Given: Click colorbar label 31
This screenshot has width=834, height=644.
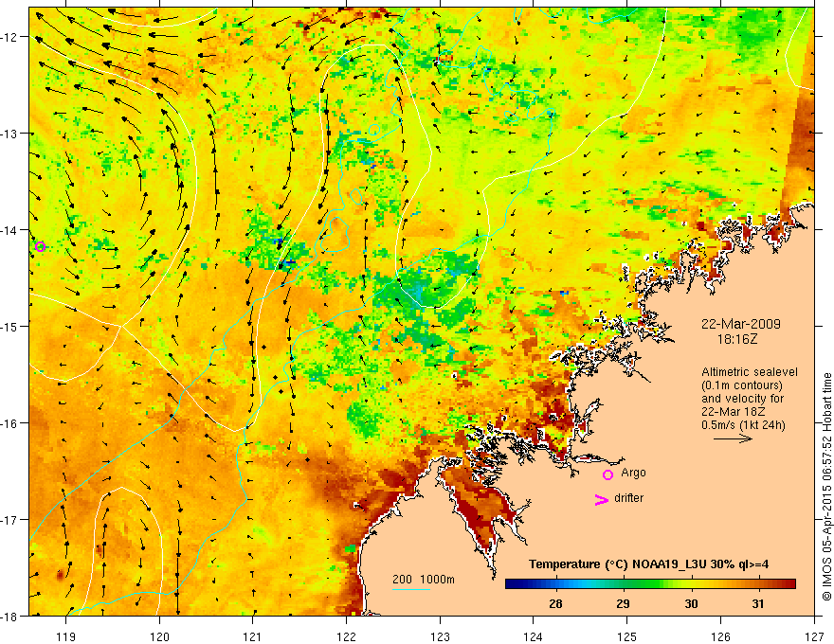Looking at the screenshot, I should pos(758,603).
